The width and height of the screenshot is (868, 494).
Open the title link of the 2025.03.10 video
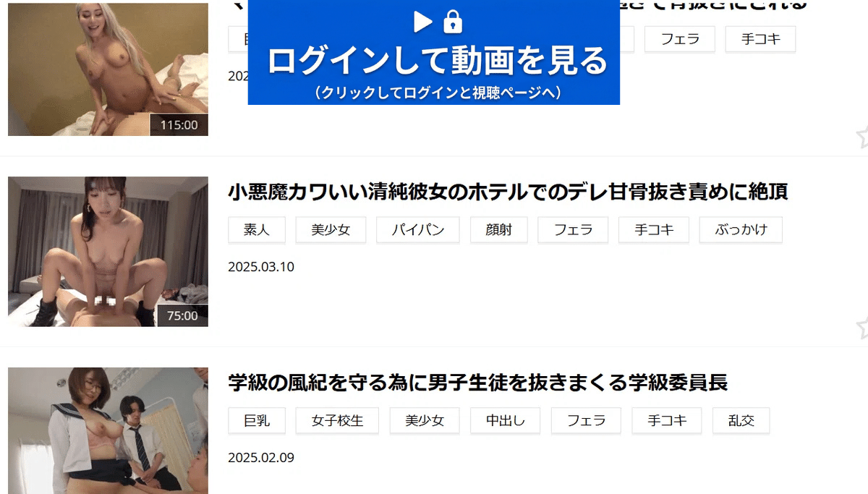(508, 192)
